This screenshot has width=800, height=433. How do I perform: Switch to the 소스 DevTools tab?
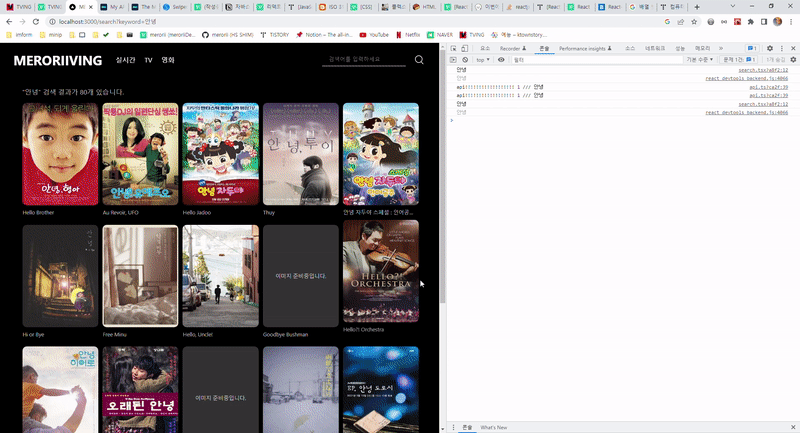630,48
